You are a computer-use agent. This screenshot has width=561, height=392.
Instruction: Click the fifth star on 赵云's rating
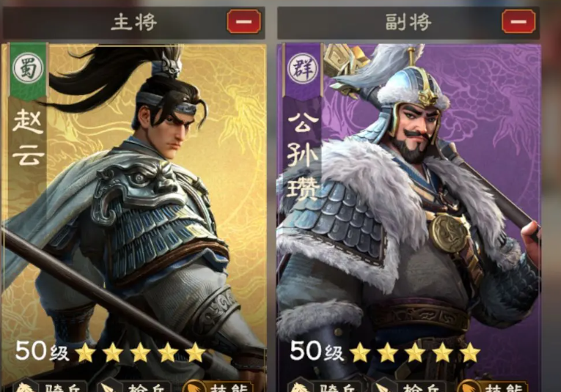click(195, 352)
